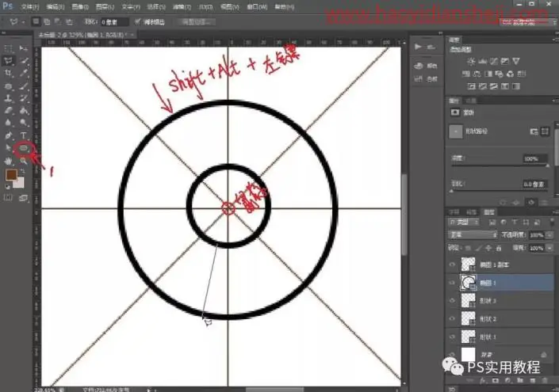
Task: Toggle lock all for layer
Action: tap(499, 248)
